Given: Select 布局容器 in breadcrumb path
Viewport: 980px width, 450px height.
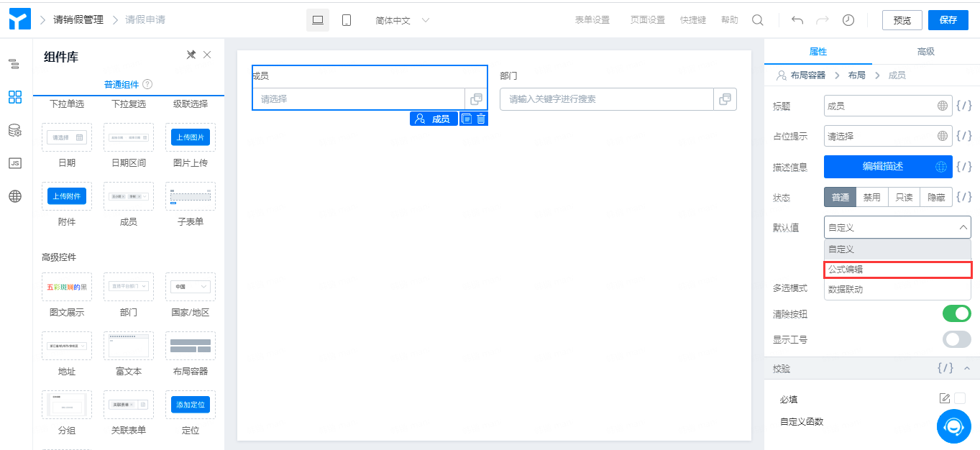Looking at the screenshot, I should [x=808, y=75].
